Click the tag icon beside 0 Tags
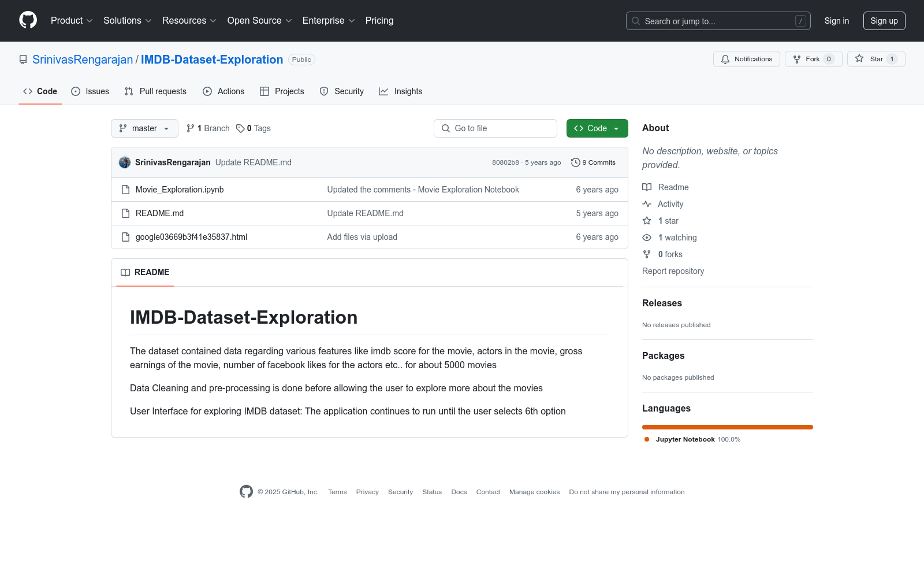This screenshot has height=578, width=924. (x=240, y=128)
